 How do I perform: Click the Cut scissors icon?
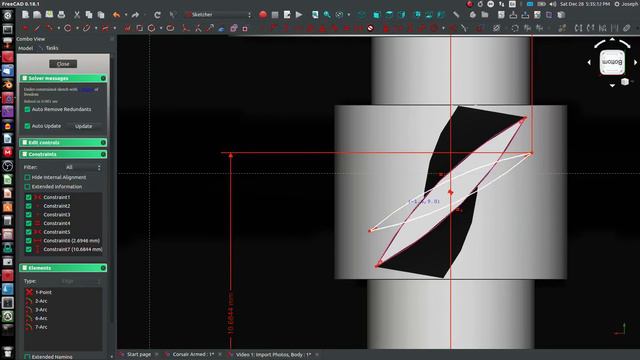coord(77,15)
